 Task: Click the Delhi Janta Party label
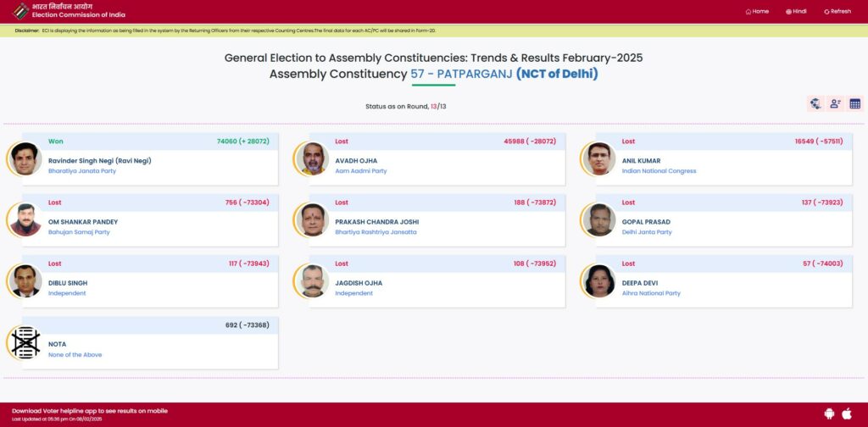point(647,232)
